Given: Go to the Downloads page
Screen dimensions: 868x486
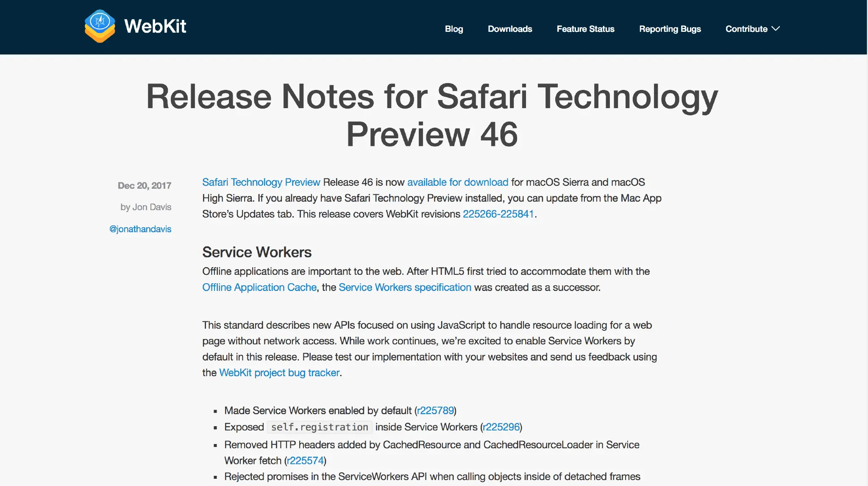Looking at the screenshot, I should [509, 29].
